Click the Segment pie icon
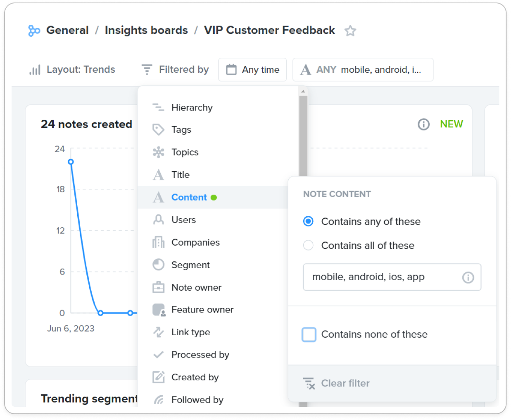511x420 pixels. click(158, 265)
